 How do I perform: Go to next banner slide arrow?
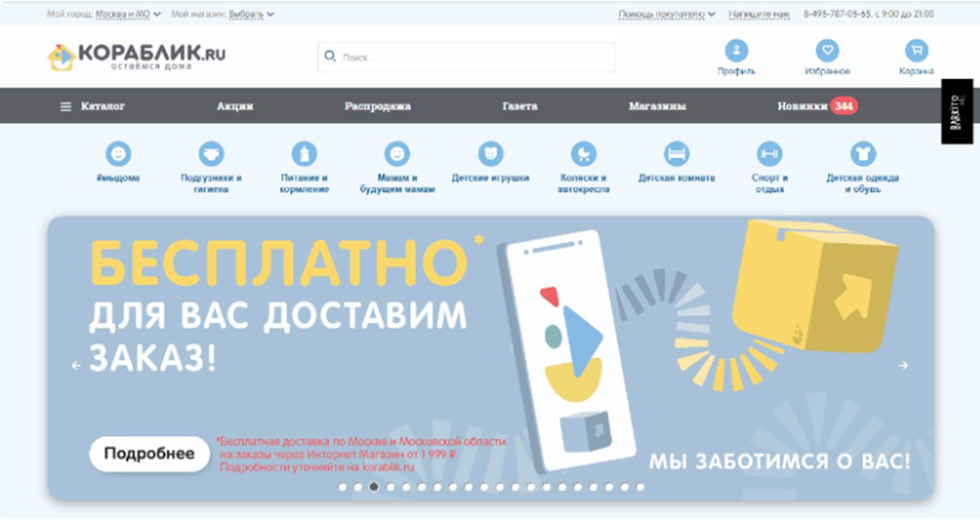coord(903,365)
